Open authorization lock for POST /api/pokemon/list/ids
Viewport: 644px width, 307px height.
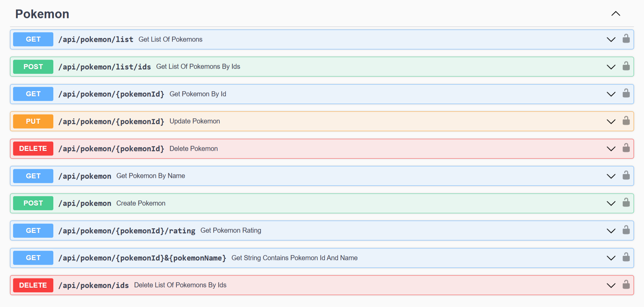click(626, 67)
